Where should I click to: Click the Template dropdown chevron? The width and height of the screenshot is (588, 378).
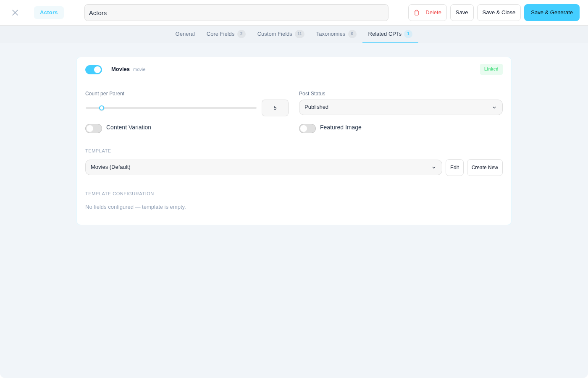(434, 167)
